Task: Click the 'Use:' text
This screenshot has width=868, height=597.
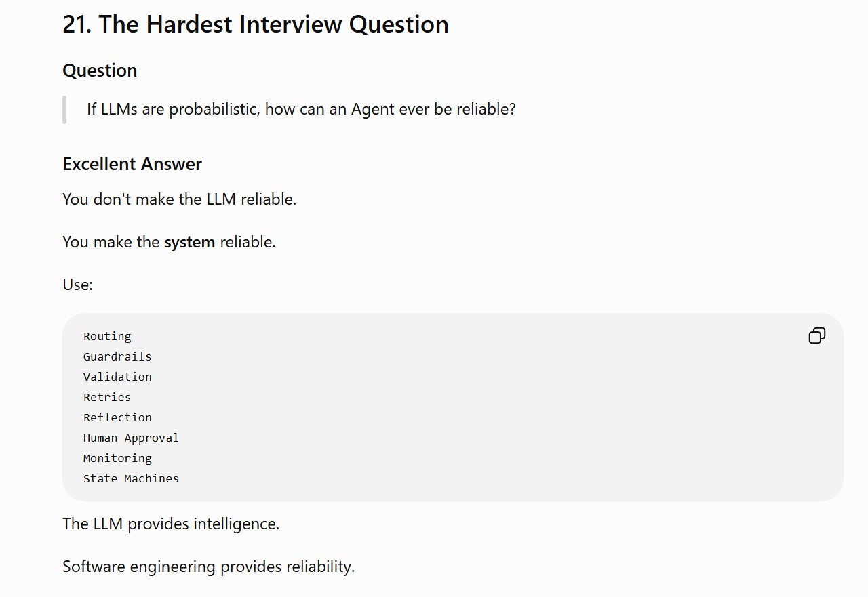Action: [x=77, y=285]
